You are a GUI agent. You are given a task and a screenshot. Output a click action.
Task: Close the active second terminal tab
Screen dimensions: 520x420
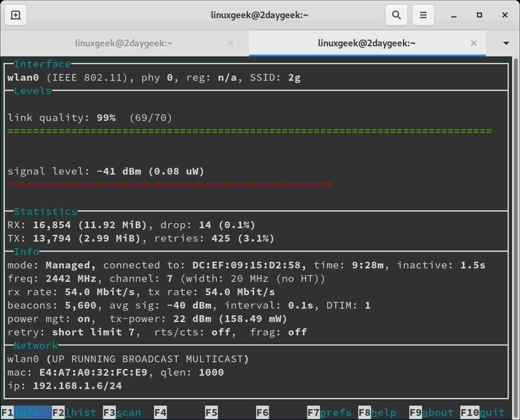coord(474,43)
